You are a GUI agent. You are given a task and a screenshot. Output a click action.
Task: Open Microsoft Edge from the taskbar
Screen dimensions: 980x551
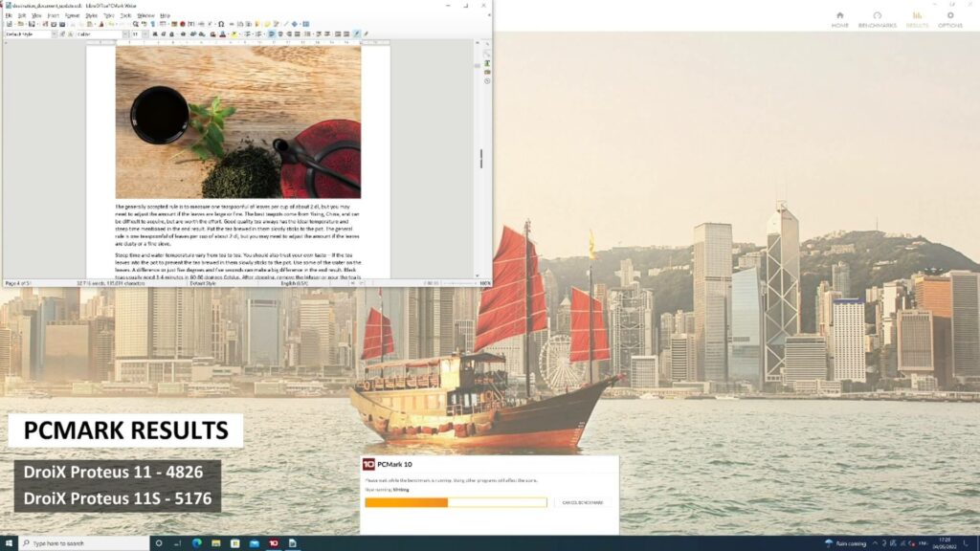(x=197, y=543)
